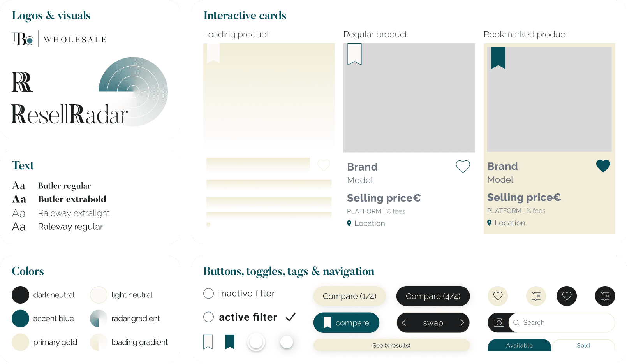
Task: Click the camera icon beside the Search field
Action: pyautogui.click(x=499, y=323)
